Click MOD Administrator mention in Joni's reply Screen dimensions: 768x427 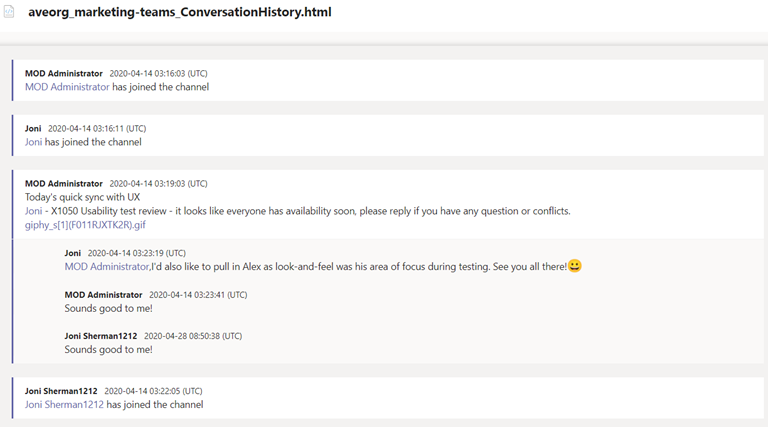(x=107, y=266)
